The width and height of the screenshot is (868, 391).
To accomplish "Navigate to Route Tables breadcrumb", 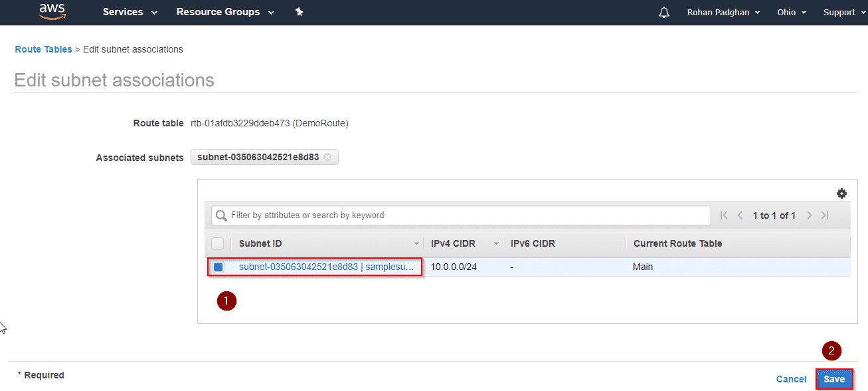I will (x=43, y=49).
